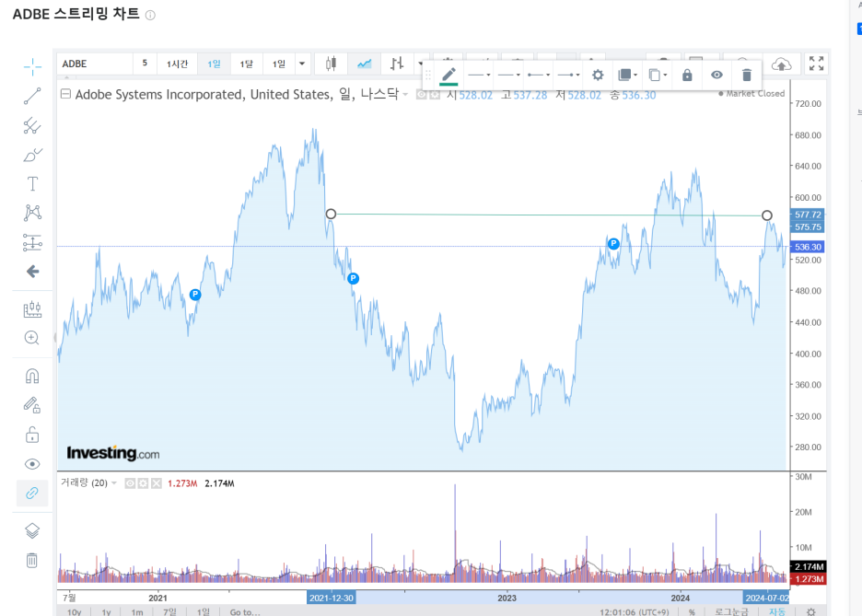Image resolution: width=862 pixels, height=616 pixels.
Task: Set the range to 1y
Action: 106,611
